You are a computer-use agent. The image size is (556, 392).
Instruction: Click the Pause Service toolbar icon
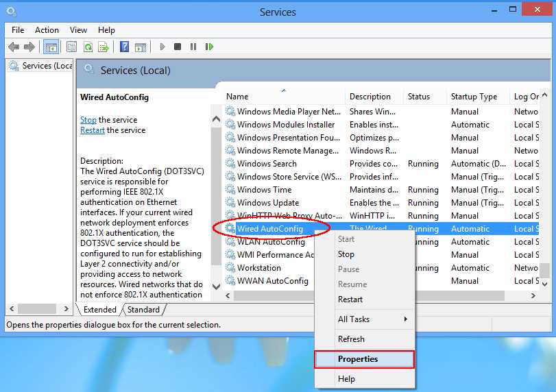[193, 47]
